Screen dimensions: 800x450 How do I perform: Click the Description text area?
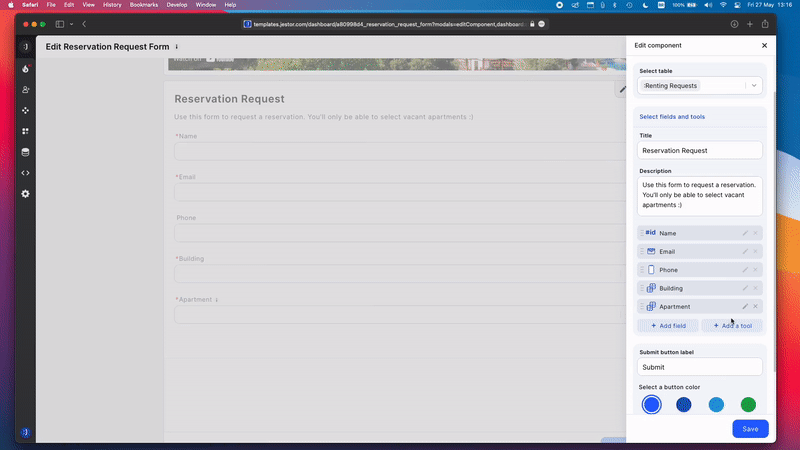[699, 196]
